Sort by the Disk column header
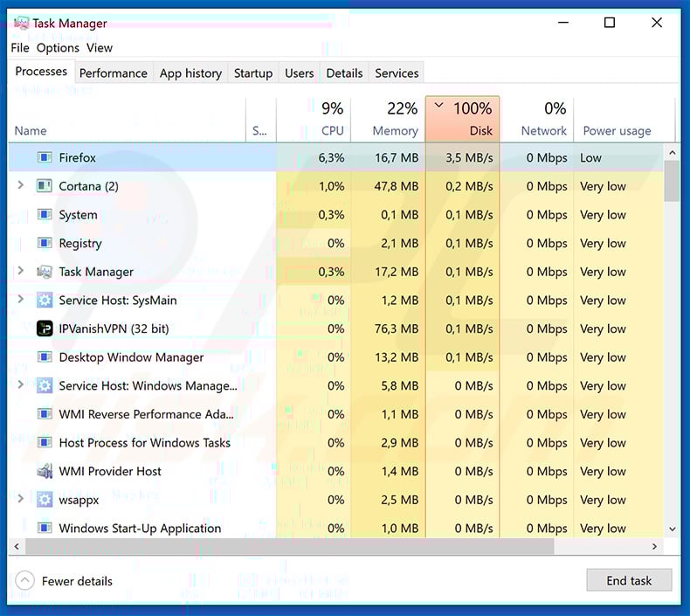 click(462, 120)
